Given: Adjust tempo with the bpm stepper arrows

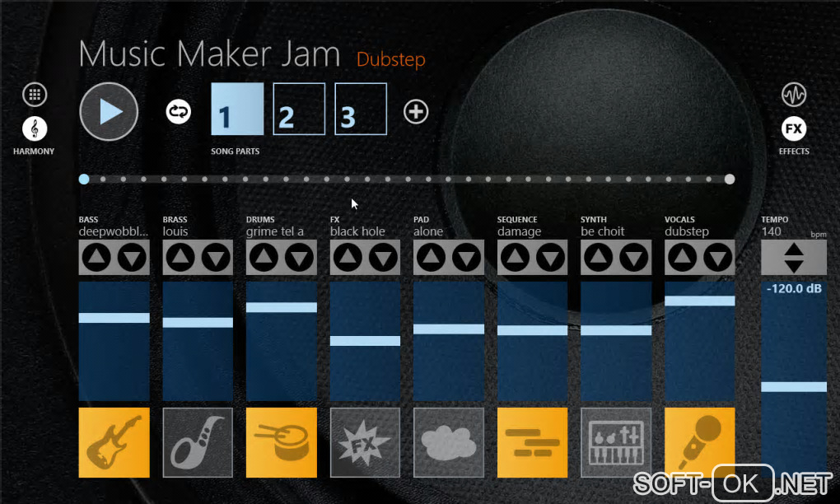Looking at the screenshot, I should tap(794, 258).
